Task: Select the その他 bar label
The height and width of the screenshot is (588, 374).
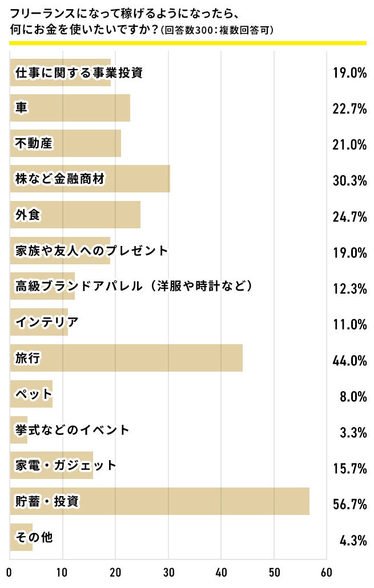Action: pyautogui.click(x=34, y=537)
